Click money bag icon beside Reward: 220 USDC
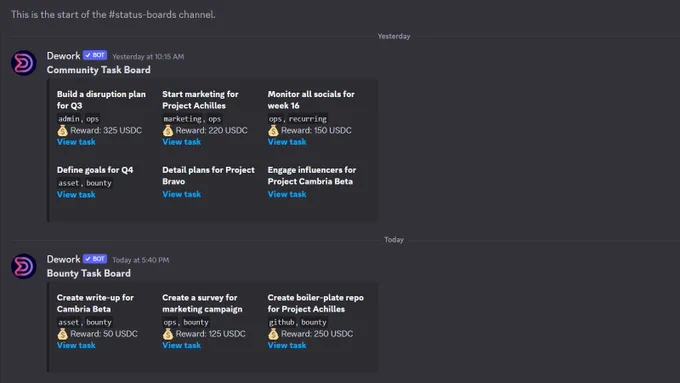The image size is (680, 383). (168, 130)
